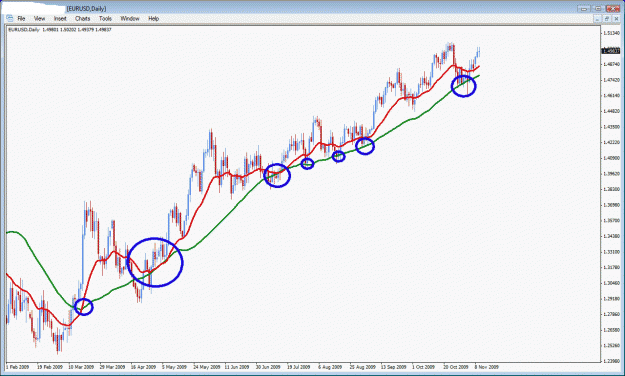Click the 10 Mar 2009 date label
Screen dimensions: 625x376
click(x=81, y=367)
